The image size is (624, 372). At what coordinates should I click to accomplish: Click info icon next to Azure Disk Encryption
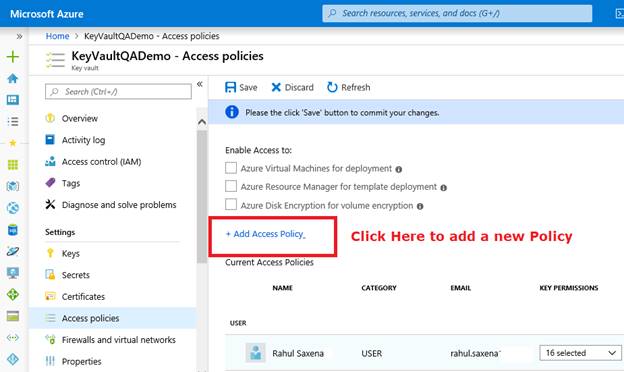point(420,206)
